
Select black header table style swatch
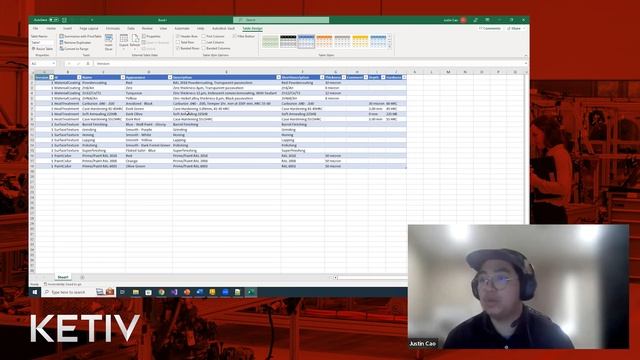[288, 42]
